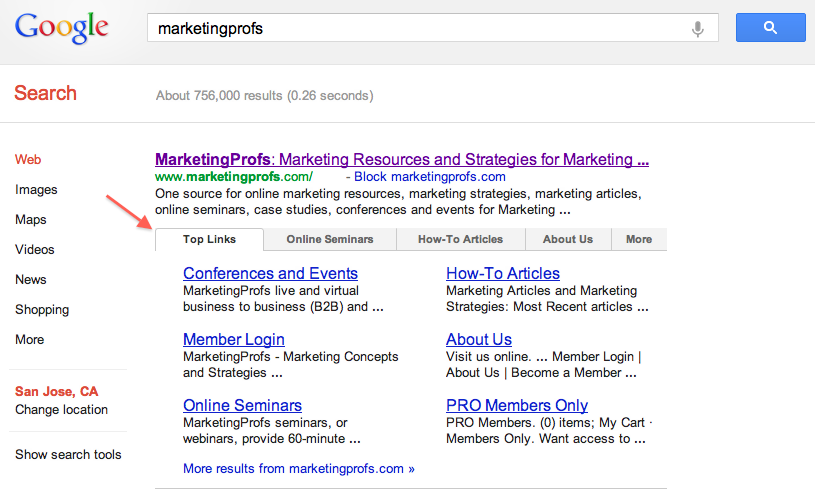815x496 pixels.
Task: Switch to the About Us tab
Action: click(568, 239)
